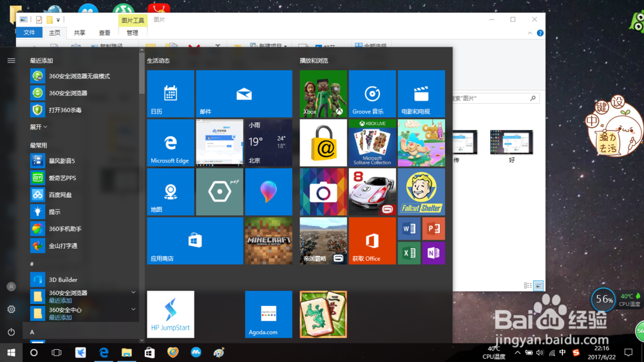
Task: Open the 获取 Office tile
Action: tap(372, 241)
